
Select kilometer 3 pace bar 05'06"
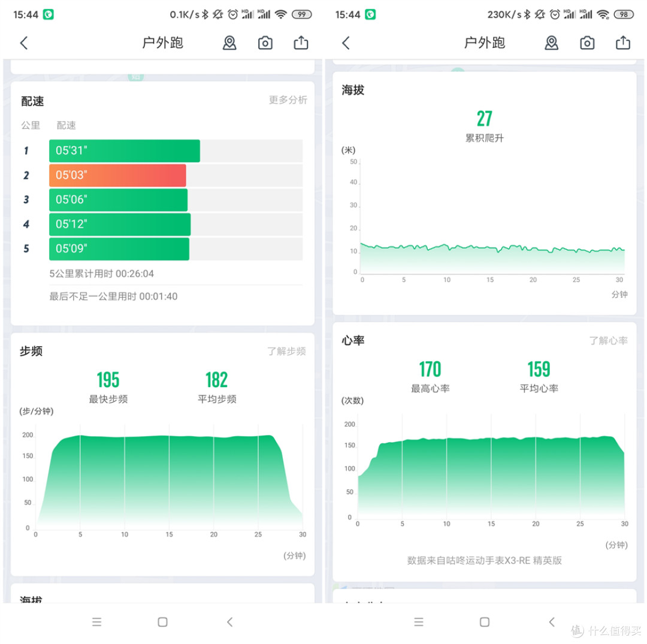click(119, 199)
